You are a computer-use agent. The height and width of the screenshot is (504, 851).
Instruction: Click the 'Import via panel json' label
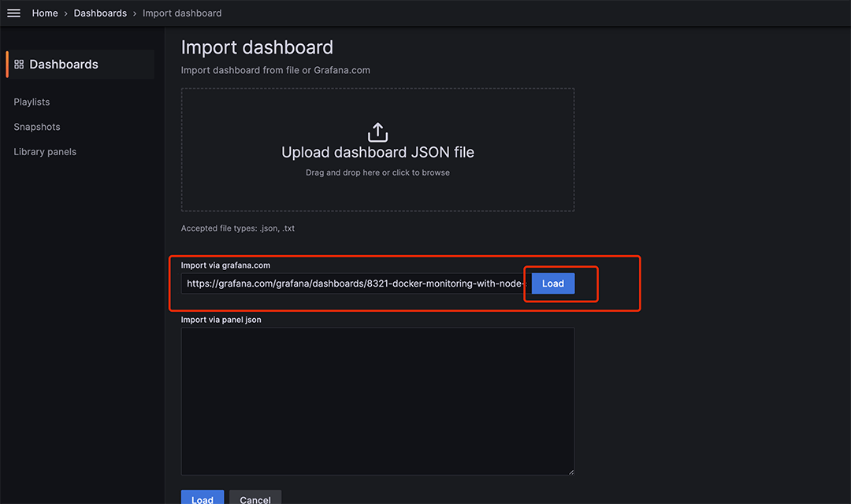coord(221,320)
